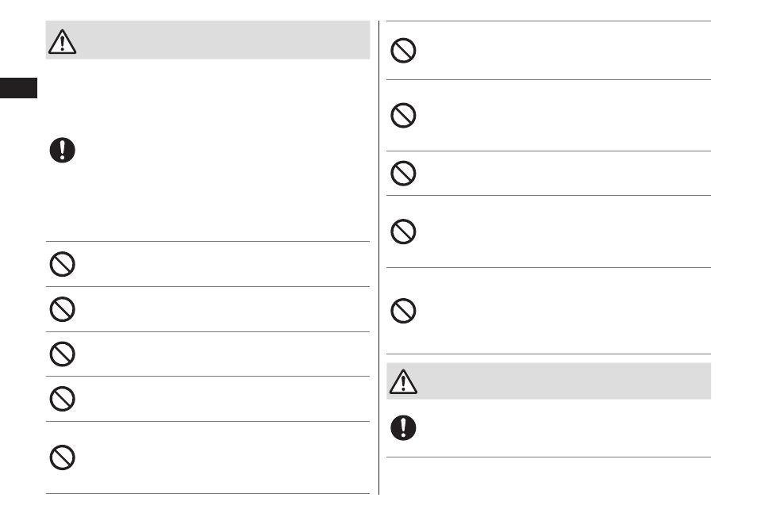Viewport: 757px width, 532px height.
Task: Click the second prohibition symbol in right column
Action: [403, 115]
